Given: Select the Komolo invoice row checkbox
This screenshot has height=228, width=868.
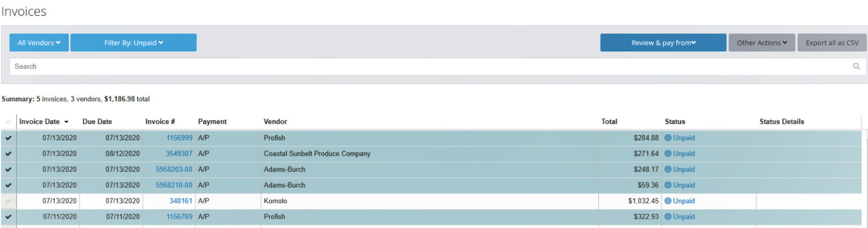Looking at the screenshot, I should (8, 201).
